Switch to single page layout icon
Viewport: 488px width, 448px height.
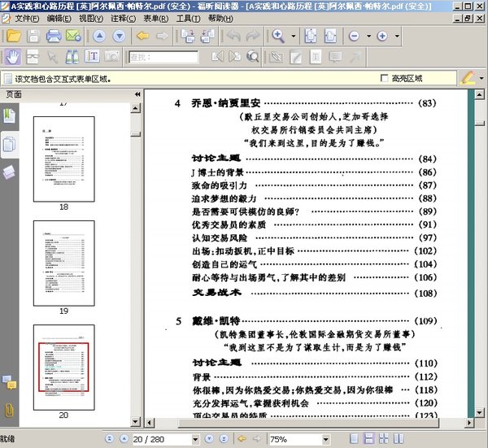point(354,439)
